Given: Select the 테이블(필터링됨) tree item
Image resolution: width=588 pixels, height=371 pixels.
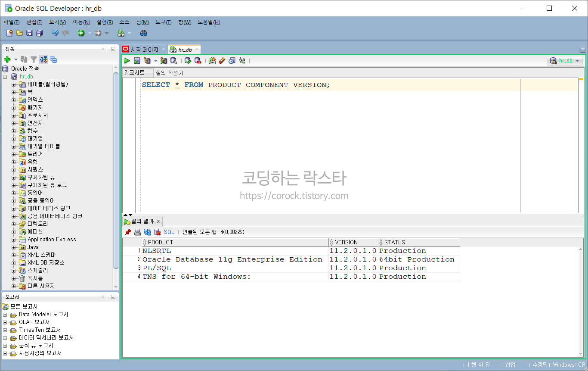Looking at the screenshot, I should 48,84.
